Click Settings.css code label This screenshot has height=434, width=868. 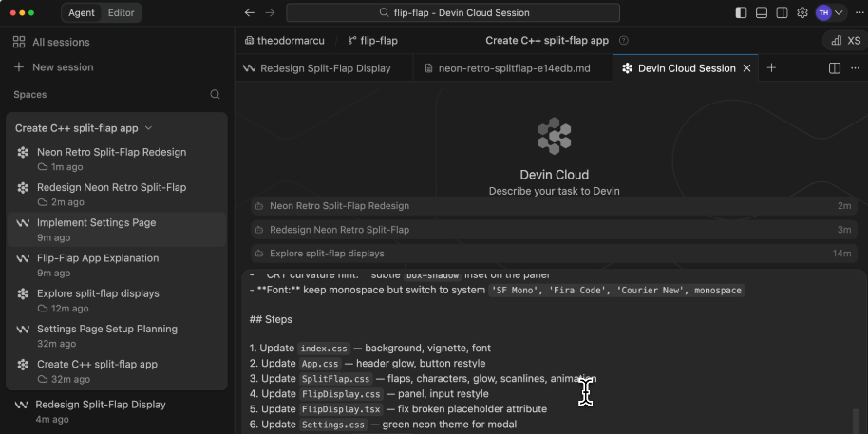pos(333,425)
